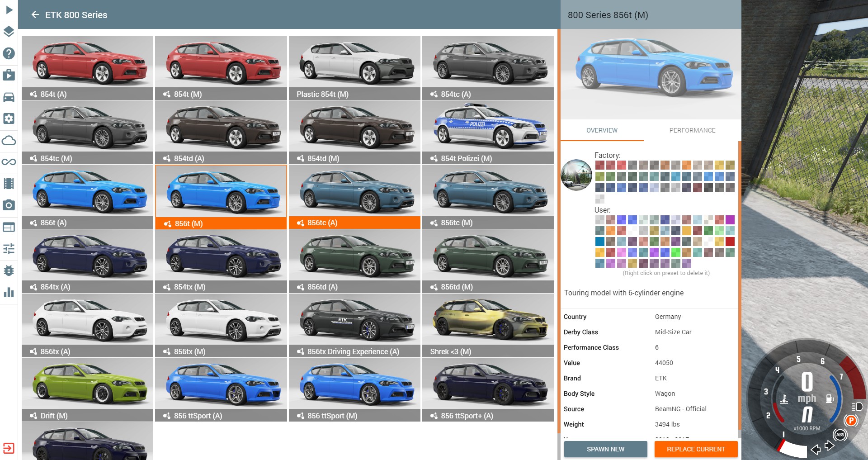
Task: Open the options sliders icon
Action: click(9, 249)
